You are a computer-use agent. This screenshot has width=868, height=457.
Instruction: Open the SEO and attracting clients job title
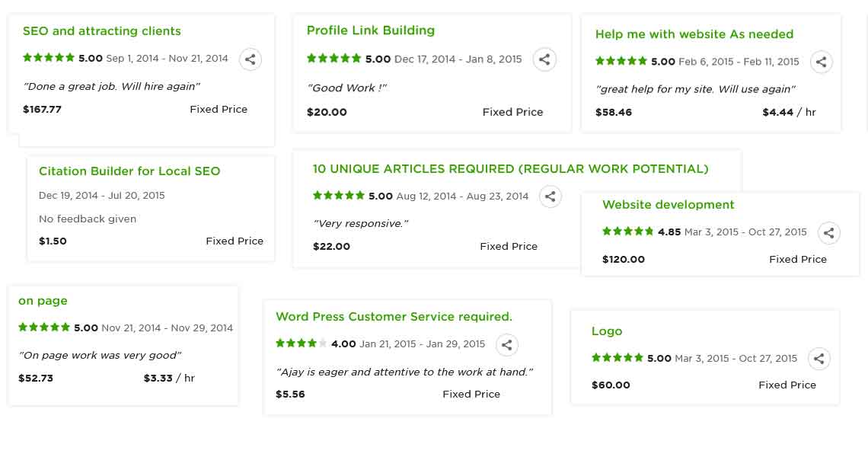(x=102, y=31)
